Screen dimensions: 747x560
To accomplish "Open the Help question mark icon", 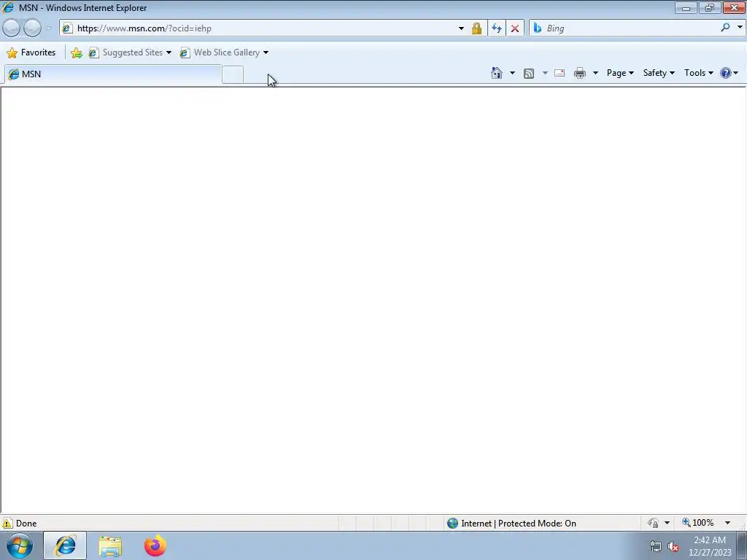I will coord(726,73).
